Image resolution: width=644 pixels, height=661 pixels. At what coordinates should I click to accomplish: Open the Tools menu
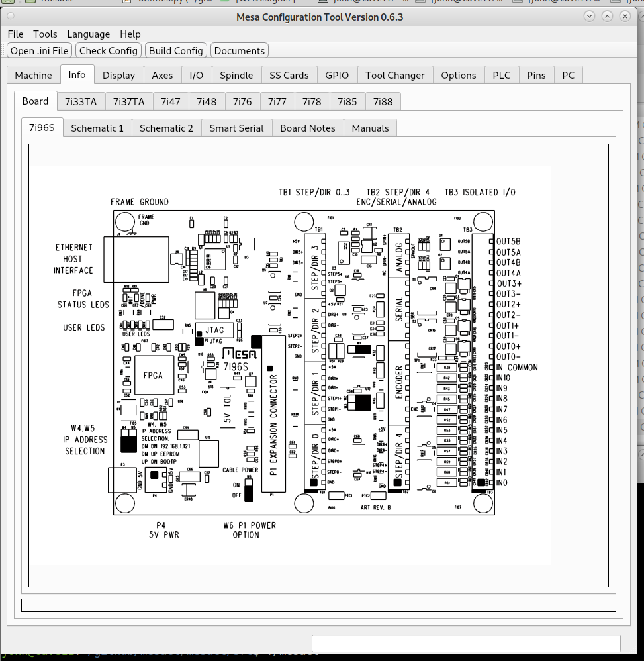(x=45, y=34)
